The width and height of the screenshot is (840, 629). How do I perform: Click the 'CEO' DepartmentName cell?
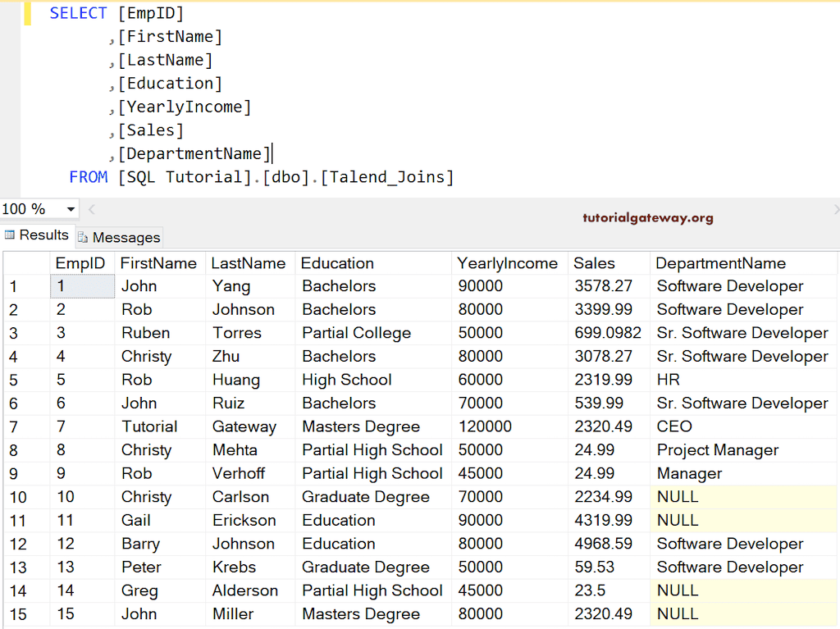(x=743, y=426)
